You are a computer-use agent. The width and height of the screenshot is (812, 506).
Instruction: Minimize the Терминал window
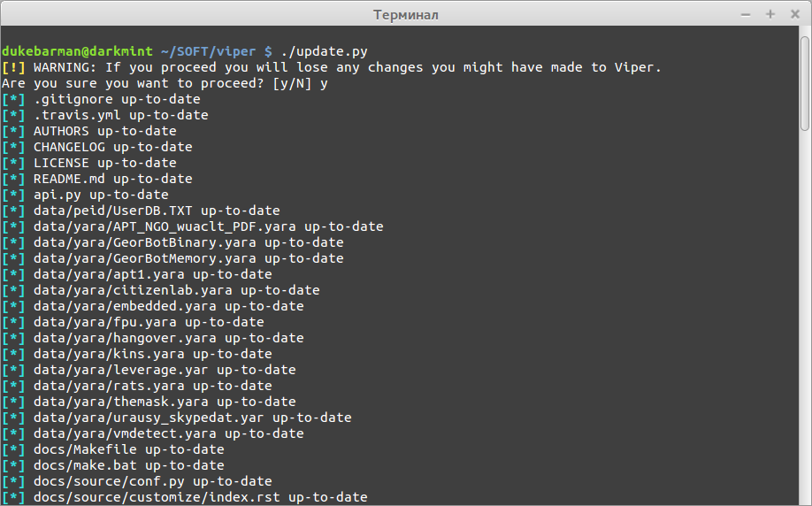click(x=746, y=14)
